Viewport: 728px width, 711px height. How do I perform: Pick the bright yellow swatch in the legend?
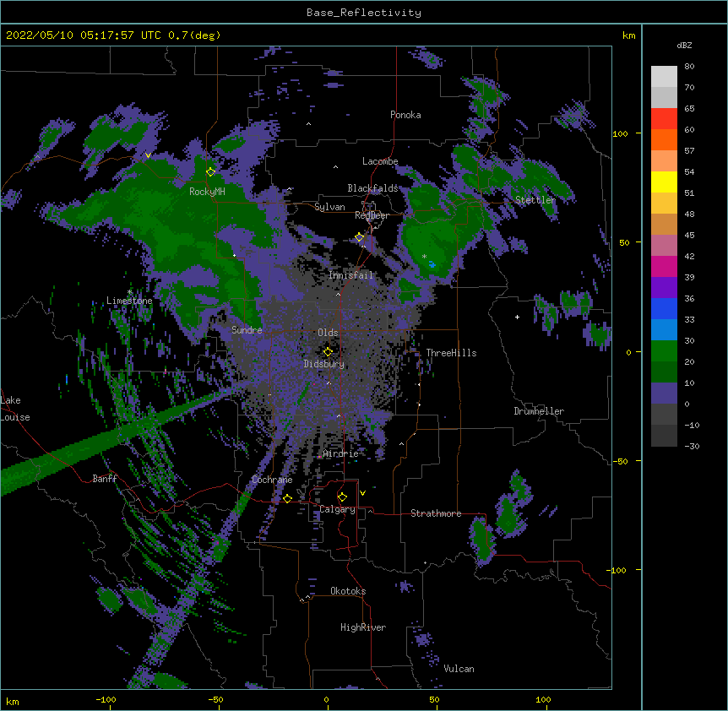click(x=664, y=182)
